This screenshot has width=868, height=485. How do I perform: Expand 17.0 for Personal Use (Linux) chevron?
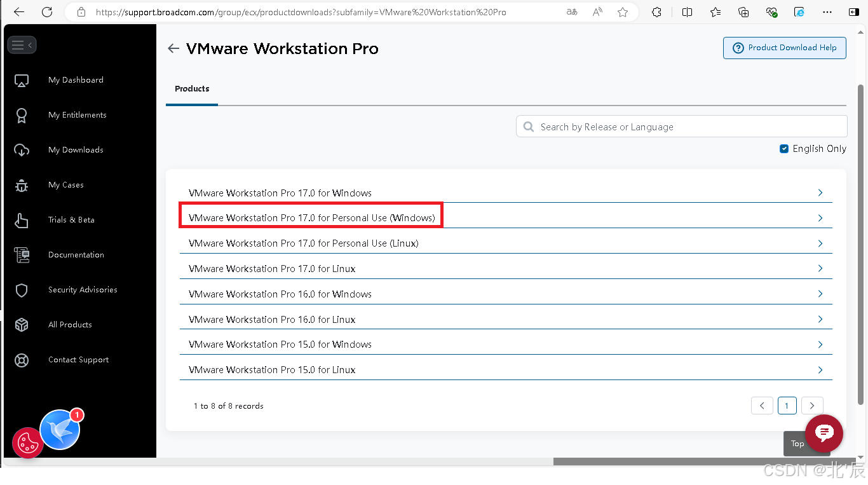pos(820,243)
